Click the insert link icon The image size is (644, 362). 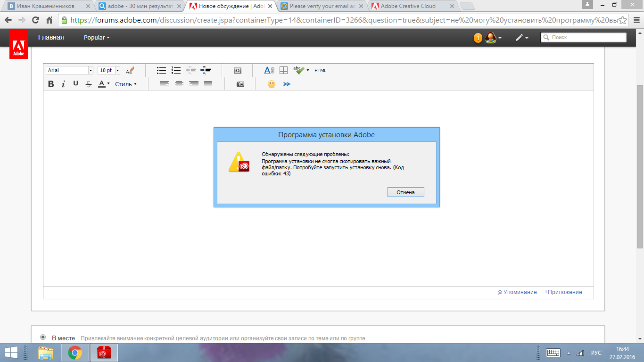pos(269,70)
